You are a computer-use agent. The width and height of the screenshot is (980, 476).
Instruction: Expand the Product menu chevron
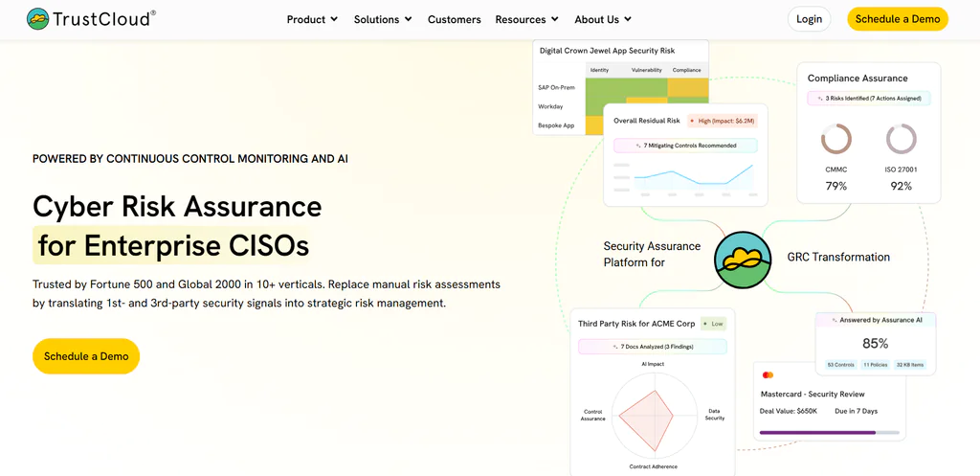[x=334, y=19]
